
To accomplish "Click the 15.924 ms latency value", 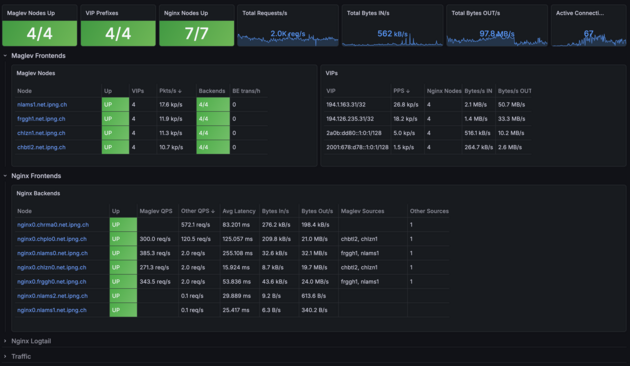I will click(x=236, y=268).
